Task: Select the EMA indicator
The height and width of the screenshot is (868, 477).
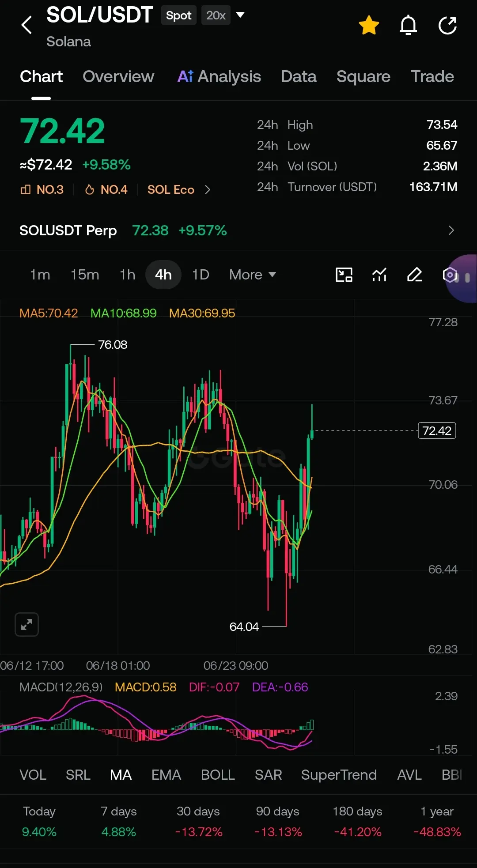Action: (166, 775)
